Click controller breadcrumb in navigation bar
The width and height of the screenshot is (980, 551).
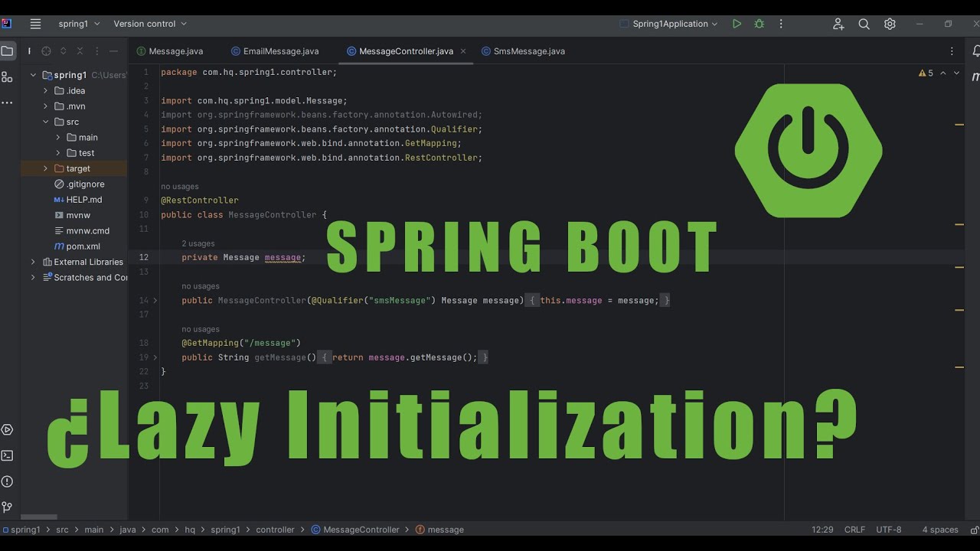point(275,530)
